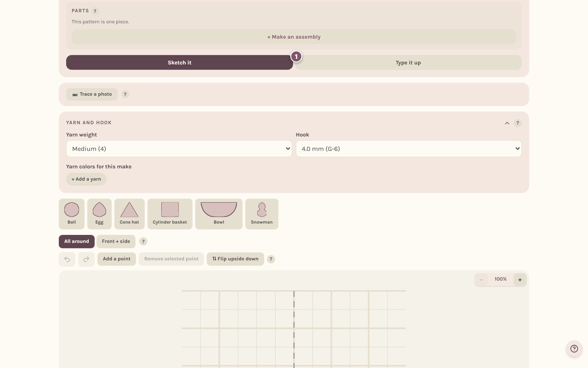
Task: Click the undo arrow button
Action: [67, 259]
